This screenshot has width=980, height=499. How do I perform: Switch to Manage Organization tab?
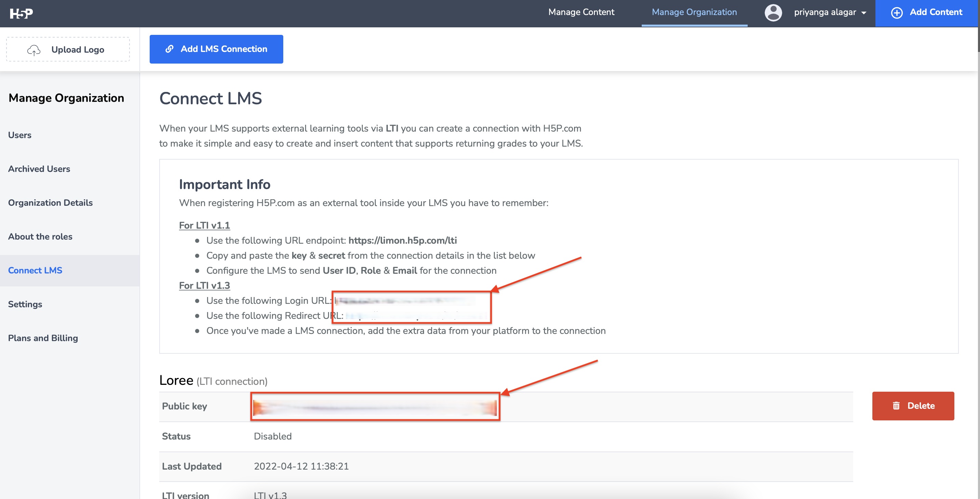(694, 12)
